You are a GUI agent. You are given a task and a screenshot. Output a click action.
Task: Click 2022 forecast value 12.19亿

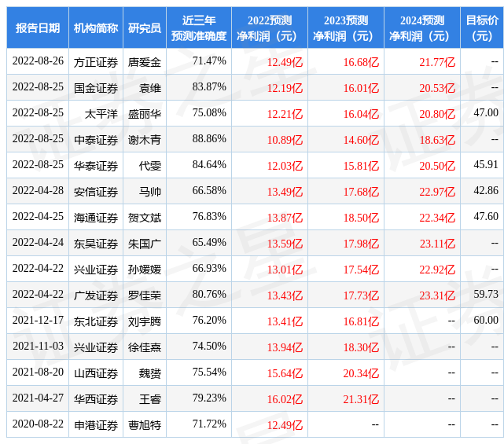click(x=285, y=88)
